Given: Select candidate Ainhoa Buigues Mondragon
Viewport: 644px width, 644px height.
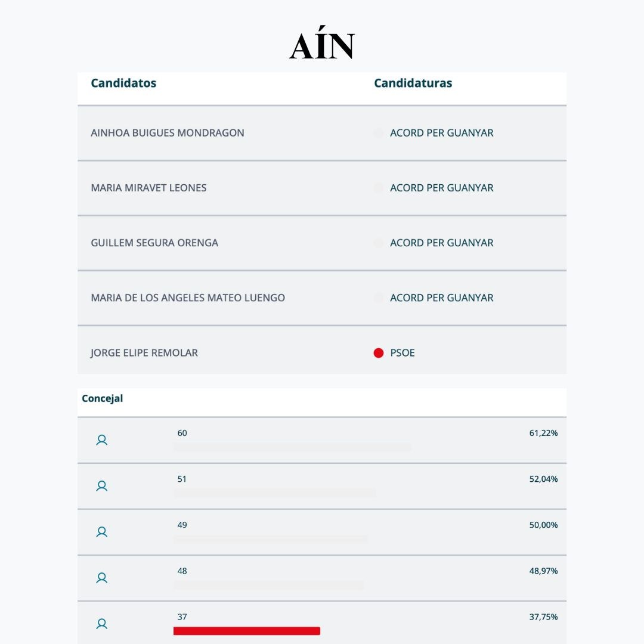Looking at the screenshot, I should pyautogui.click(x=167, y=133).
